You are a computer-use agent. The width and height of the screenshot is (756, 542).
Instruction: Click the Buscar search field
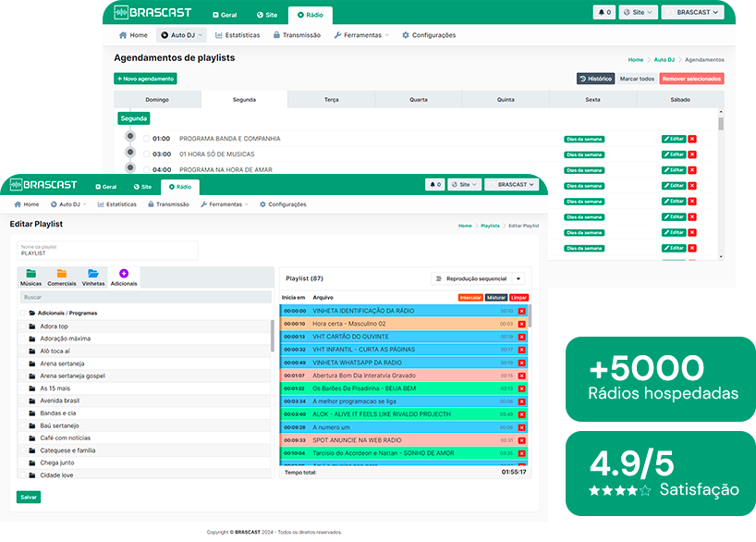click(x=146, y=297)
